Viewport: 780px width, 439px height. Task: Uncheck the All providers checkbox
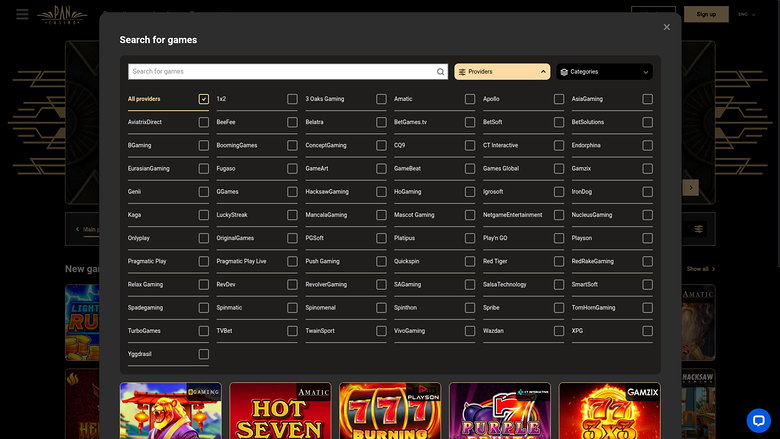(203, 99)
